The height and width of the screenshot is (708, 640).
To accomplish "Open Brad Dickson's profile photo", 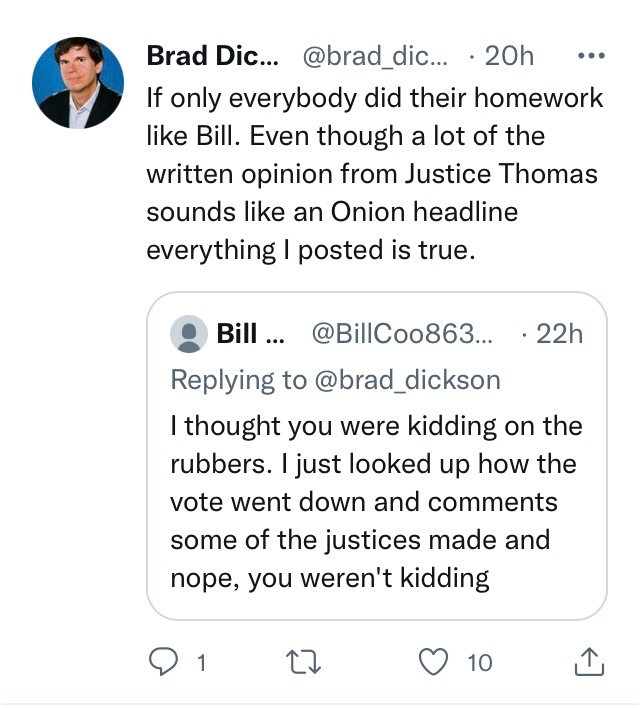I will click(79, 83).
